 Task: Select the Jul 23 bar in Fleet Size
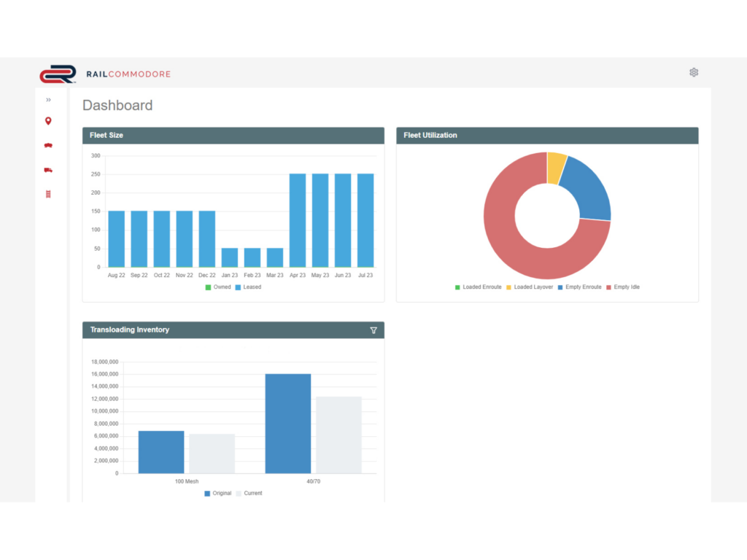365,220
